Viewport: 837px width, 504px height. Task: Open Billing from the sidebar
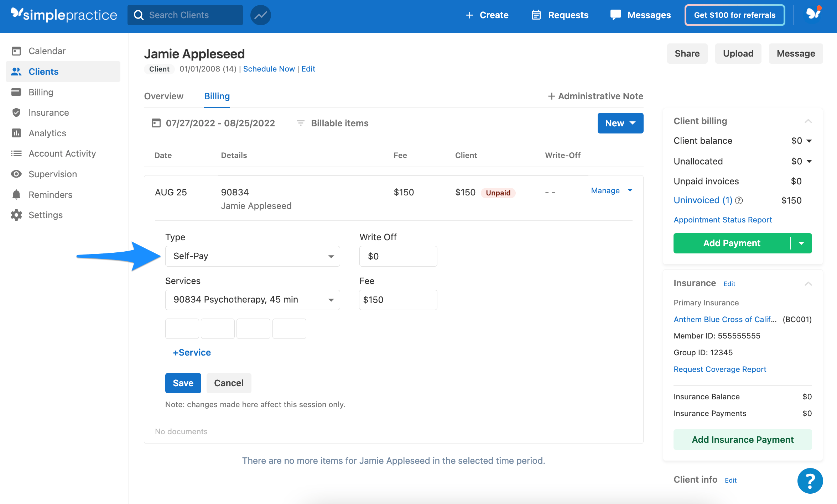pos(41,92)
